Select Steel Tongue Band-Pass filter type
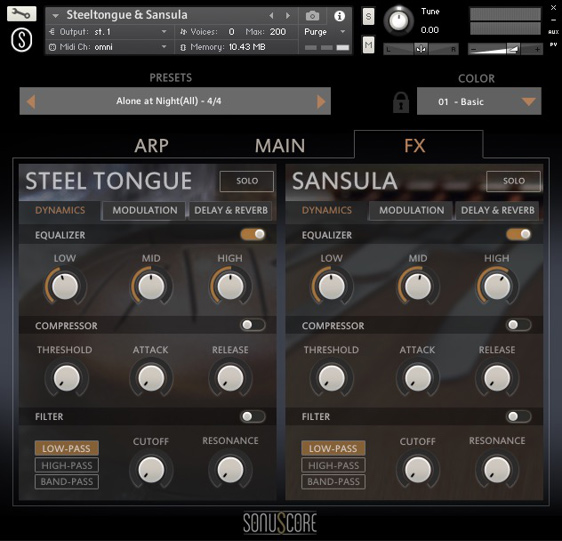 point(67,481)
